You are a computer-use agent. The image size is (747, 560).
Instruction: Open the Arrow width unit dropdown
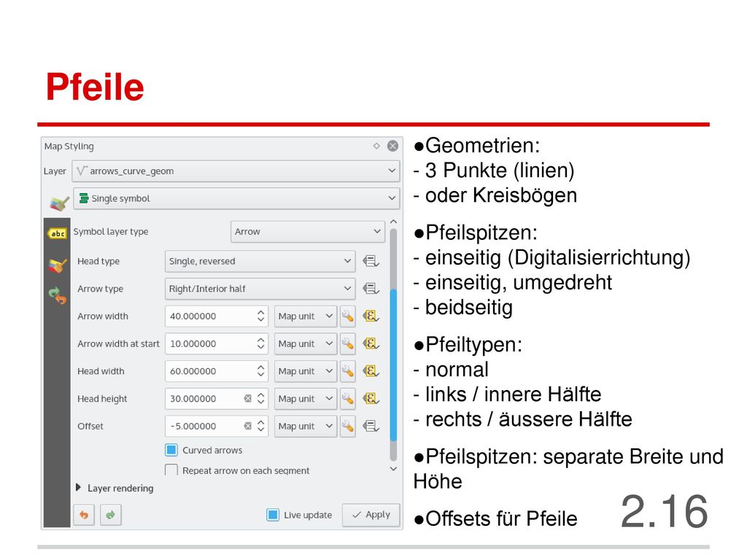[x=306, y=316]
